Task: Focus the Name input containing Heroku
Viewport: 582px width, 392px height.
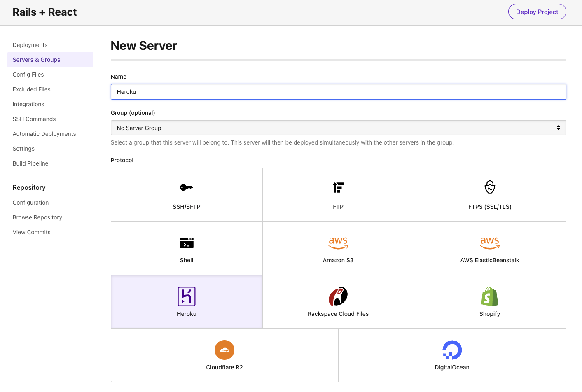Action: (338, 92)
